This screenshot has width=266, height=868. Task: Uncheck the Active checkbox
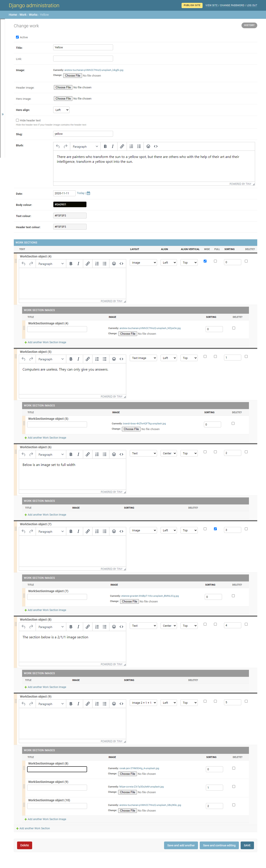point(17,37)
